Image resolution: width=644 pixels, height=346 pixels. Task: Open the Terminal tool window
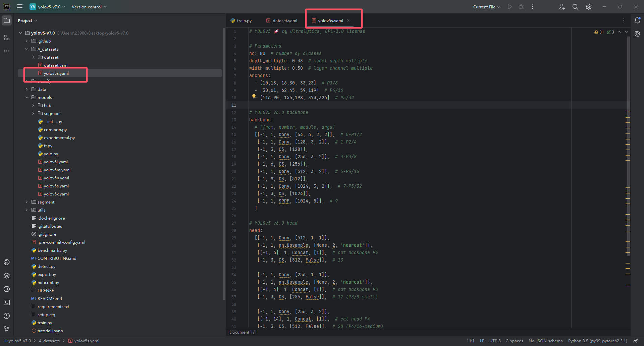[x=7, y=302]
